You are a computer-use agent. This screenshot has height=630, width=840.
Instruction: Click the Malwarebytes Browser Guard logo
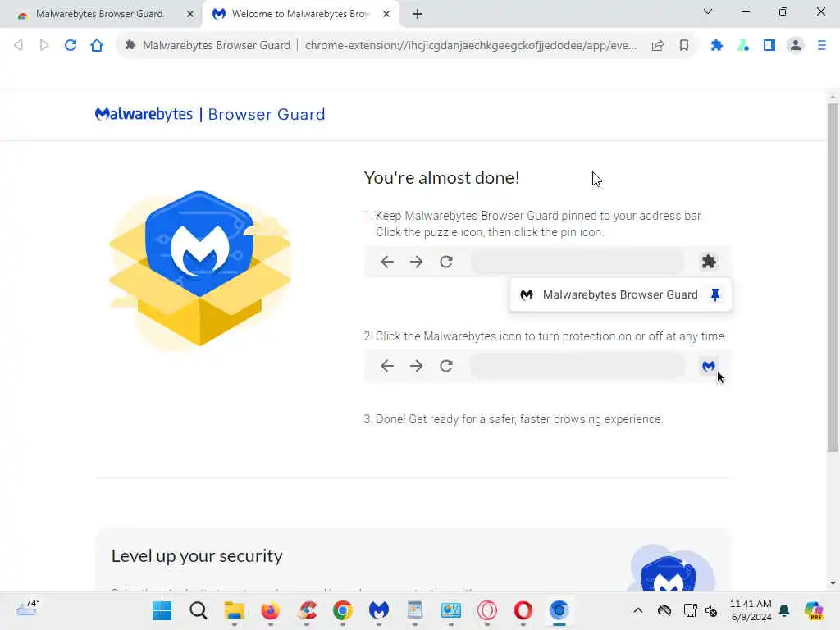point(210,114)
